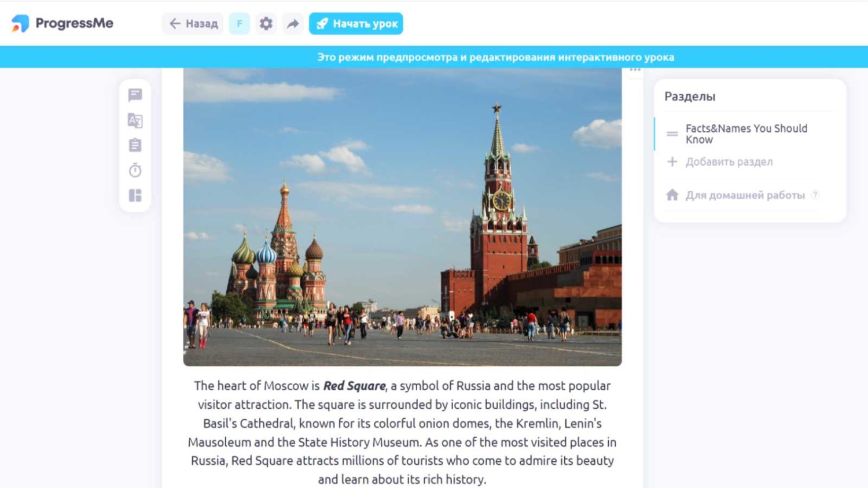868x488 pixels.
Task: Start the lesson with Начать урок
Action: click(356, 24)
